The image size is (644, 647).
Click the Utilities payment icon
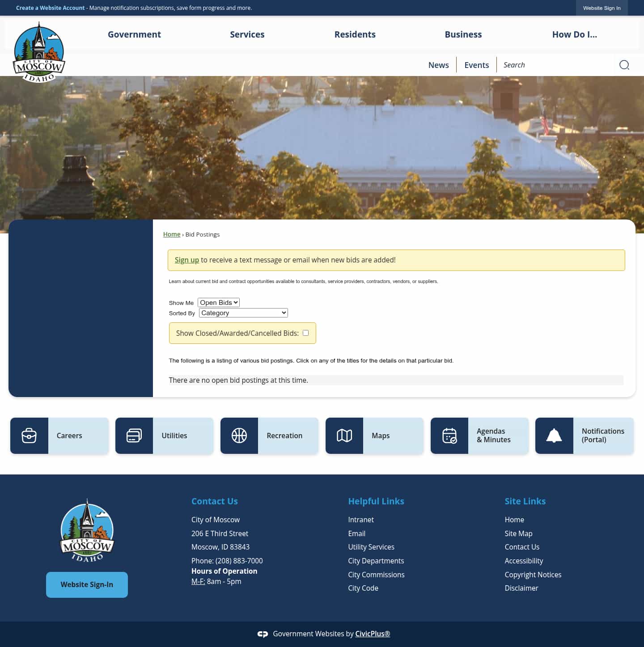tap(135, 435)
